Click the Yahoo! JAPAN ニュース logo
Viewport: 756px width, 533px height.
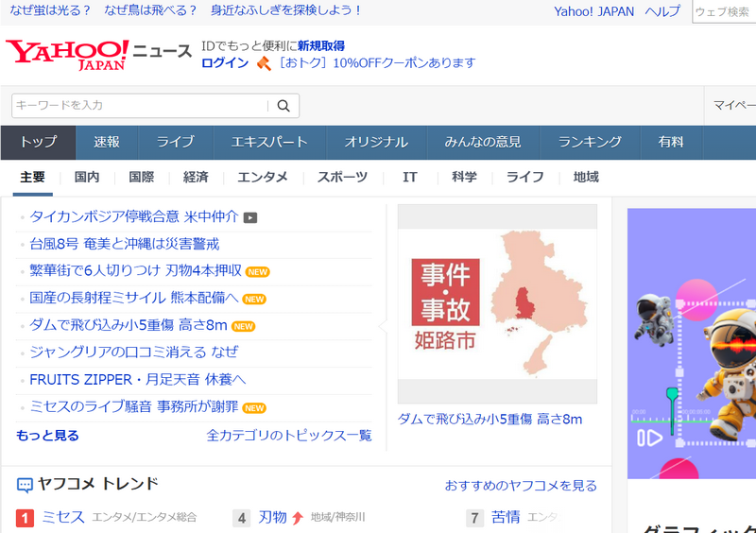(x=99, y=55)
